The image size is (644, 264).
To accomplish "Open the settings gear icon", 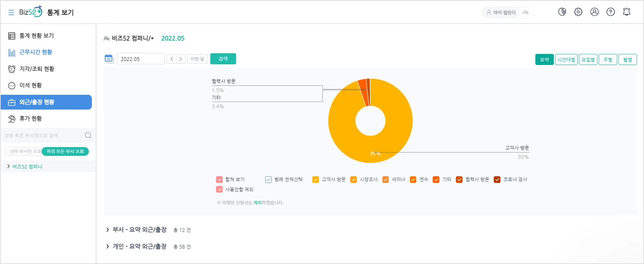I will pyautogui.click(x=578, y=12).
